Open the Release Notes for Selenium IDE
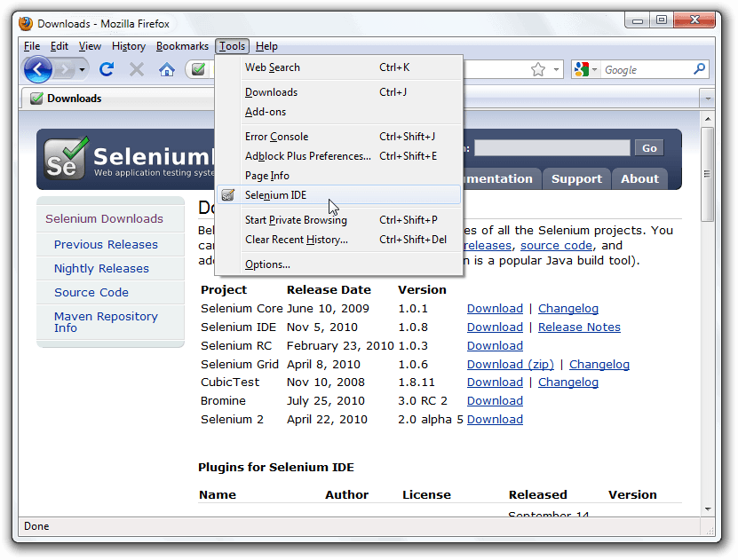Screen dimensions: 738x560 coord(579,327)
